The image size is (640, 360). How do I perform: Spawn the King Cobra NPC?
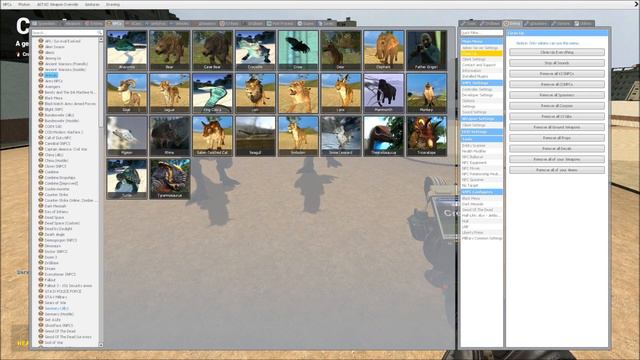point(213,93)
